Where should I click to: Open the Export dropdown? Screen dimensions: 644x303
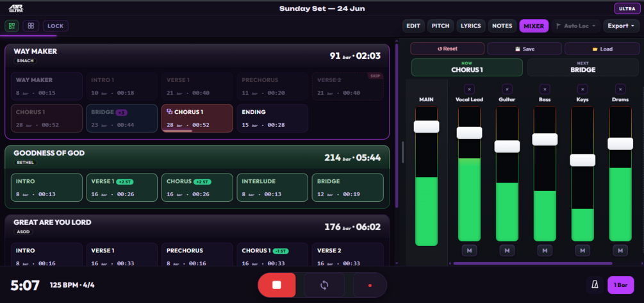pos(621,26)
